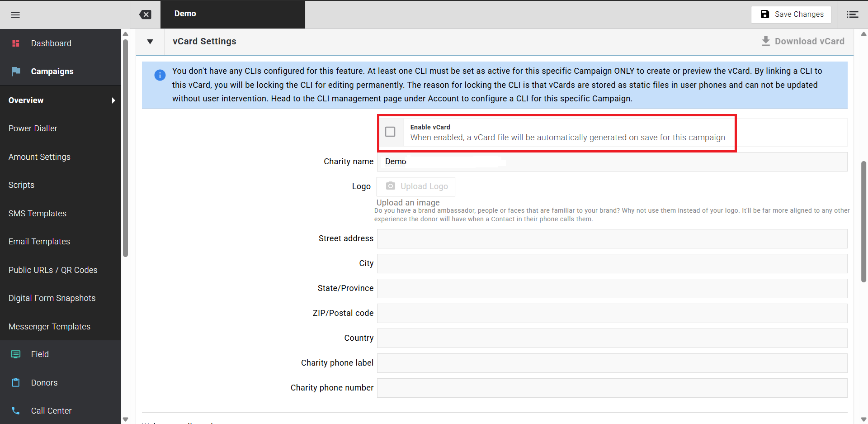Expand the Overview submenu arrow
Screen dimensions: 868x424
click(113, 100)
